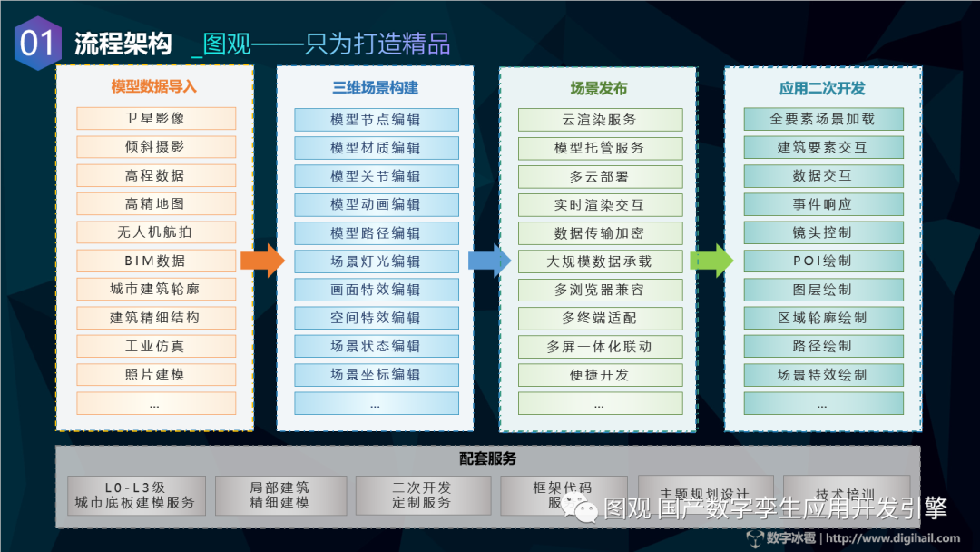
Task: Select the 工业仿真 box
Action: [156, 346]
